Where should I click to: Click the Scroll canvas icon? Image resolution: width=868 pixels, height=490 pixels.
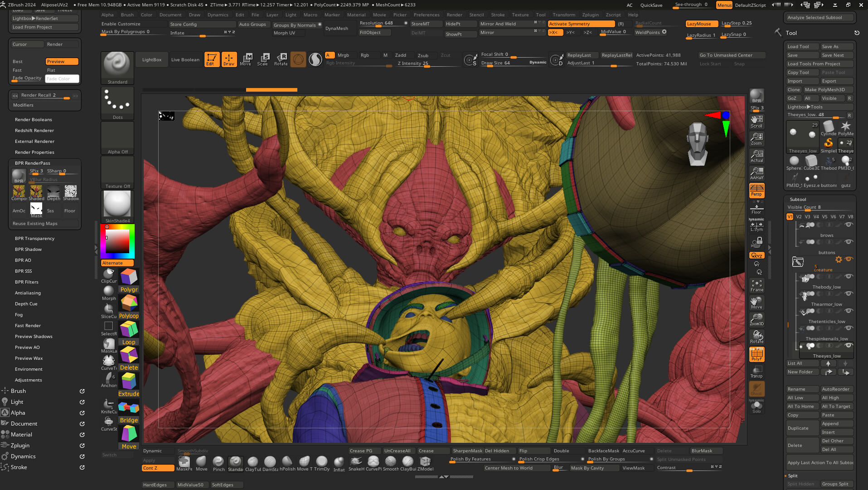pos(756,122)
